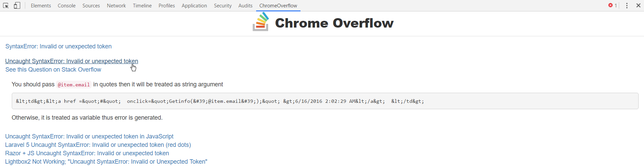The height and width of the screenshot is (166, 644).
Task: Open the Security tab
Action: tap(223, 6)
